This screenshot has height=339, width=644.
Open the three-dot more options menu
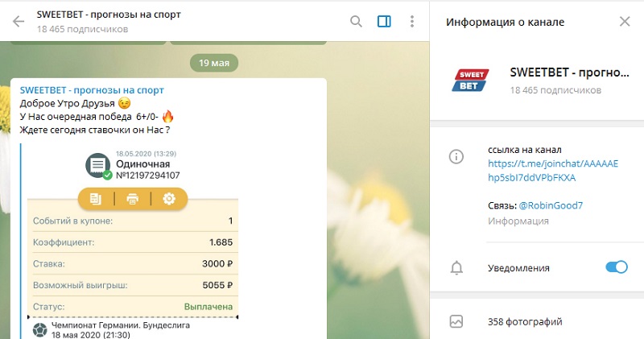click(x=412, y=22)
